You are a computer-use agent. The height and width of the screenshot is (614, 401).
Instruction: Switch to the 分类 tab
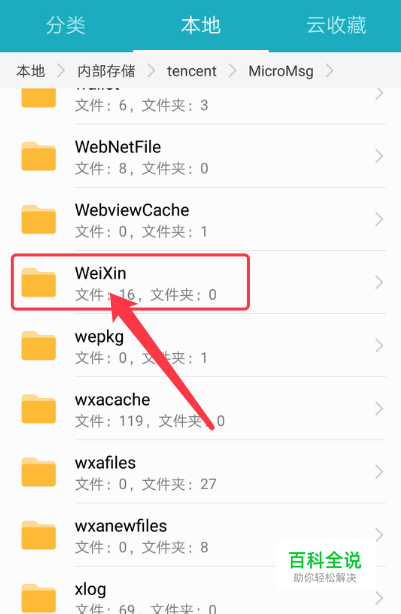(x=65, y=25)
